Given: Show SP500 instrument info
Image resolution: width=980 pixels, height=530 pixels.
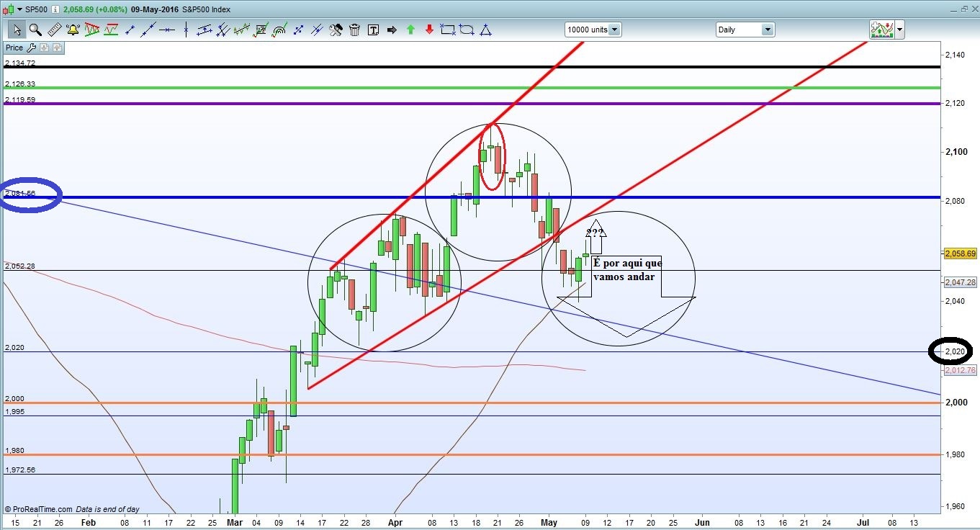Looking at the screenshot, I should [56, 10].
